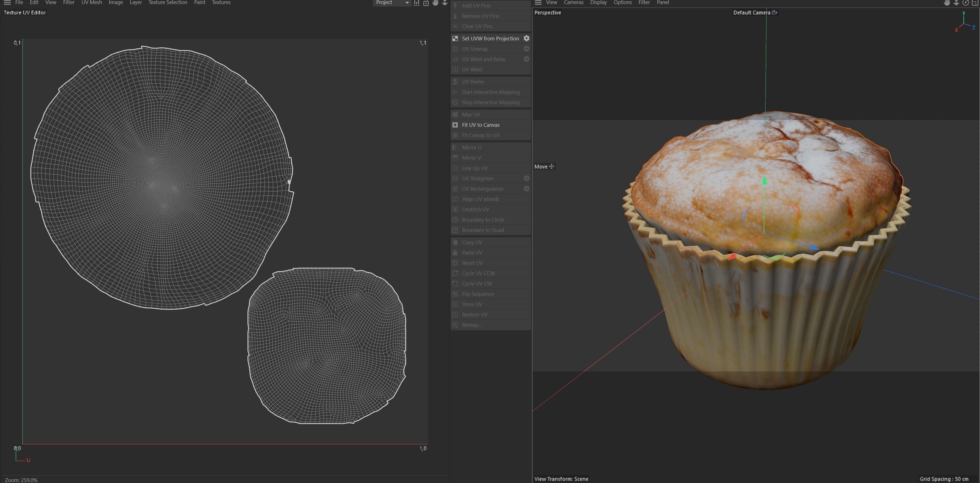This screenshot has height=483, width=980.
Task: Click Start Interactive Mapping play icon
Action: 455,92
